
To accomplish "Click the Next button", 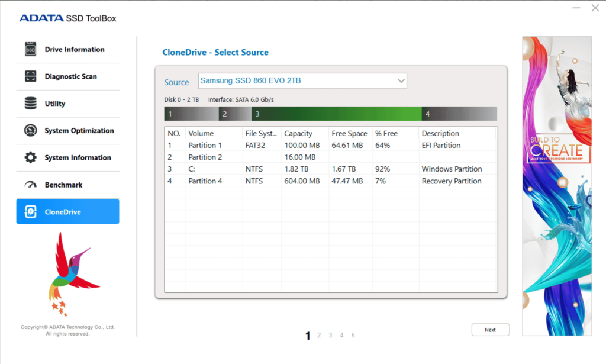I will coord(490,330).
